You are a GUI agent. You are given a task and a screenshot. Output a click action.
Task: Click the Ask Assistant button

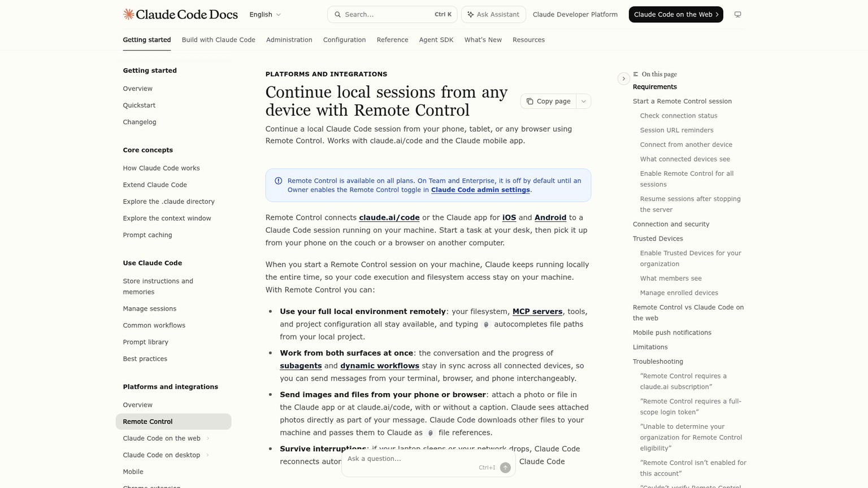(493, 15)
